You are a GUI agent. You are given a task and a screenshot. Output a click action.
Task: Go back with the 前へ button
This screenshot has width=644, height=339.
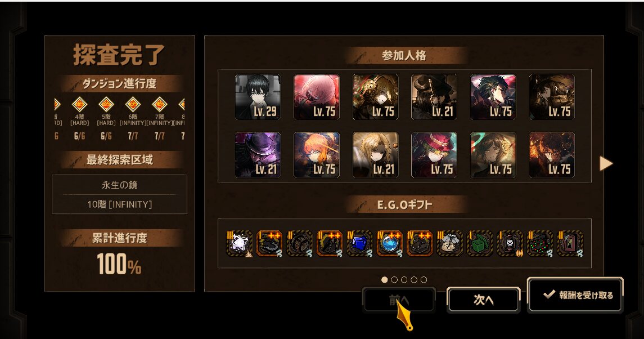click(399, 300)
